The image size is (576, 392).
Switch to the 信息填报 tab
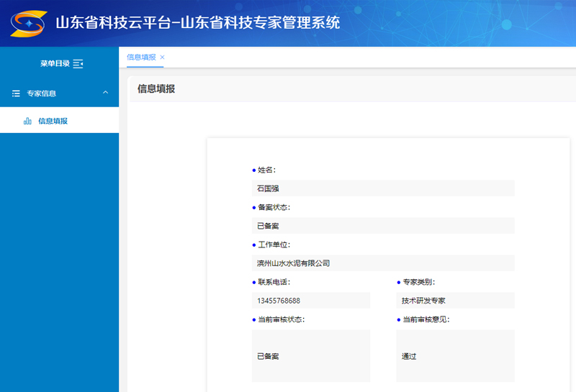tap(140, 57)
